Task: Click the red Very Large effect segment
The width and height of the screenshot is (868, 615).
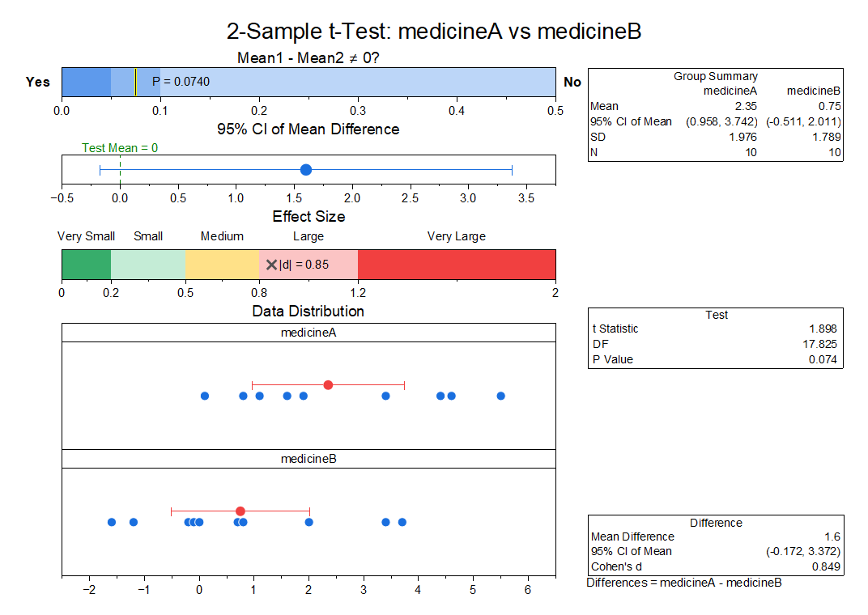Action: [456, 265]
